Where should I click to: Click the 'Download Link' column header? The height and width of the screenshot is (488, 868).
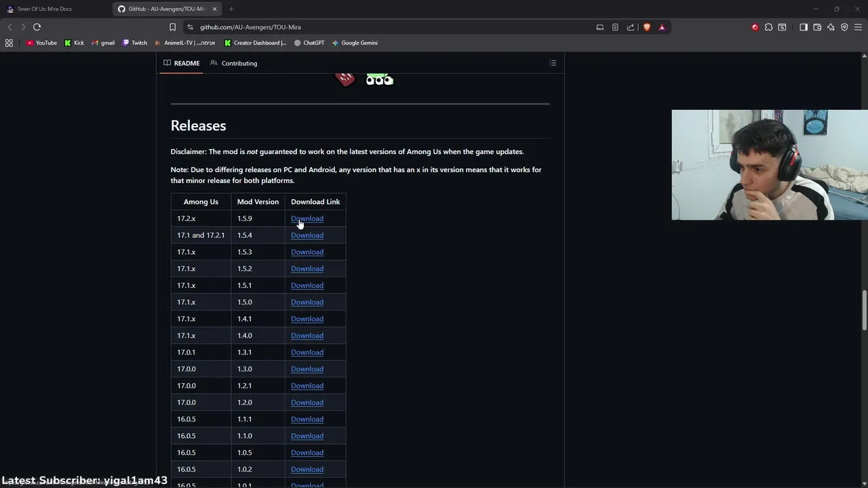click(315, 202)
